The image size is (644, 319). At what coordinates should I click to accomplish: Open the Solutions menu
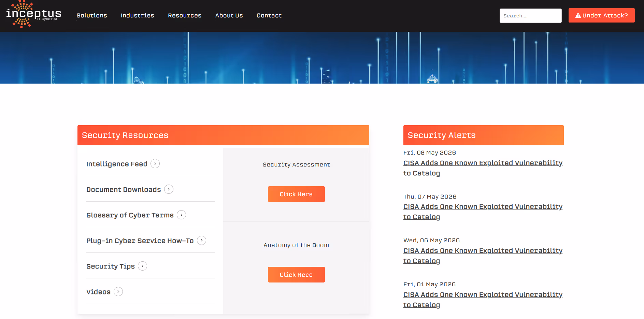pyautogui.click(x=92, y=16)
